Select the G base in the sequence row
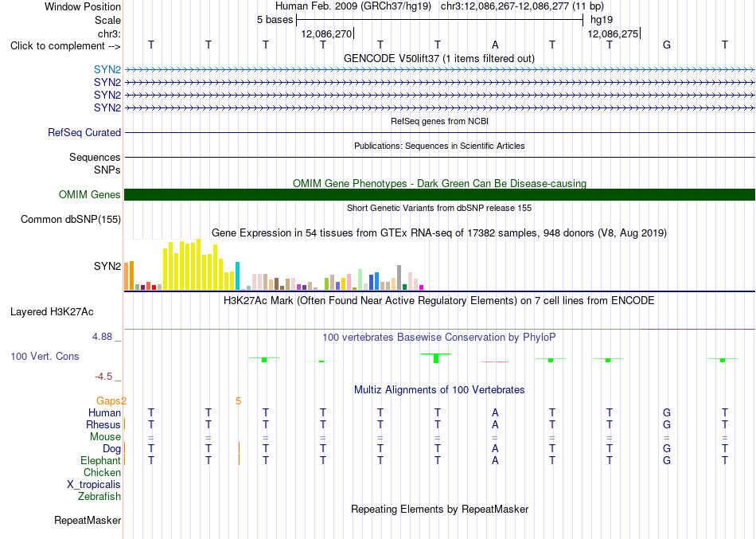 click(667, 45)
